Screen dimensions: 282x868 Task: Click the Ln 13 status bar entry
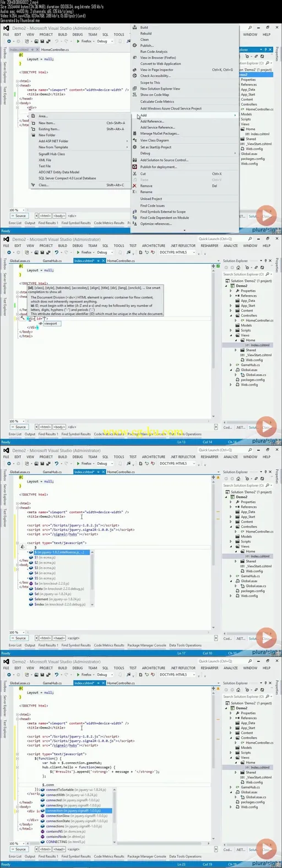pyautogui.click(x=182, y=442)
